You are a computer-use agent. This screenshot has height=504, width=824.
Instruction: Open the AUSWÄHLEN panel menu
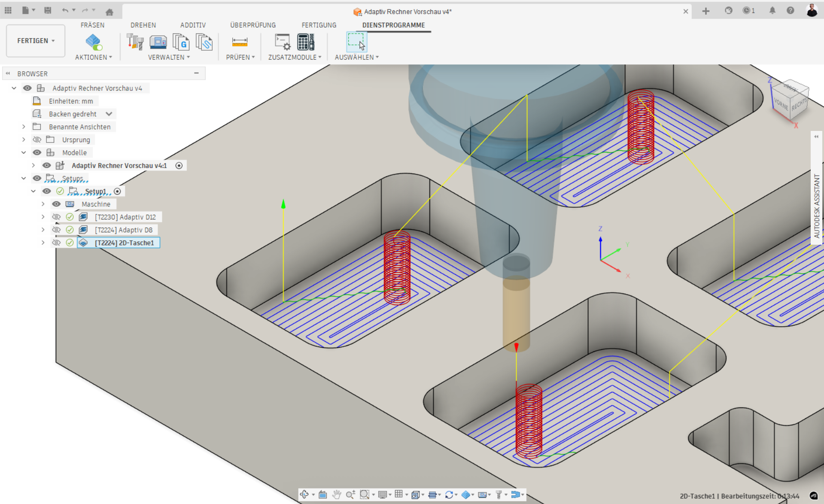pos(356,57)
